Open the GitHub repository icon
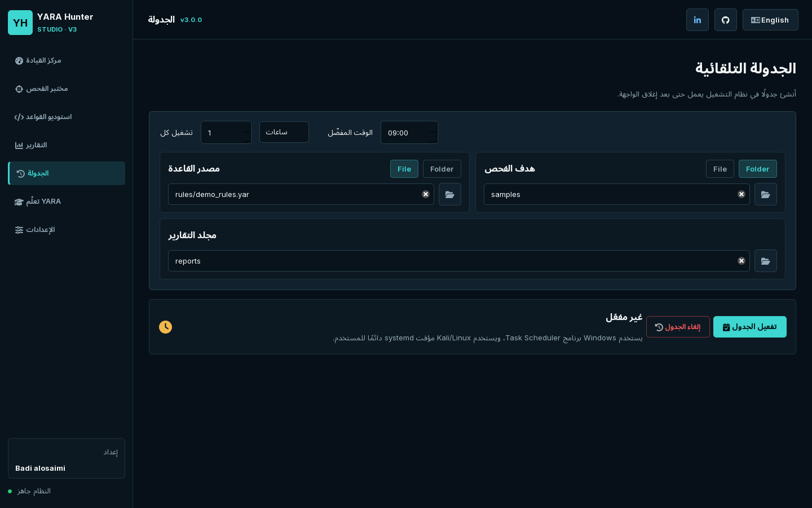This screenshot has height=508, width=812. click(x=726, y=20)
